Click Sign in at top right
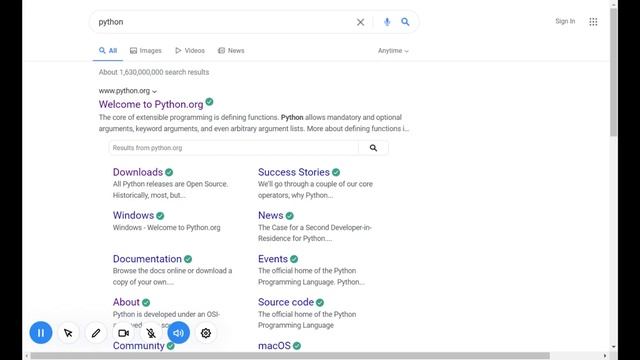The height and width of the screenshot is (360, 640). pos(565,21)
